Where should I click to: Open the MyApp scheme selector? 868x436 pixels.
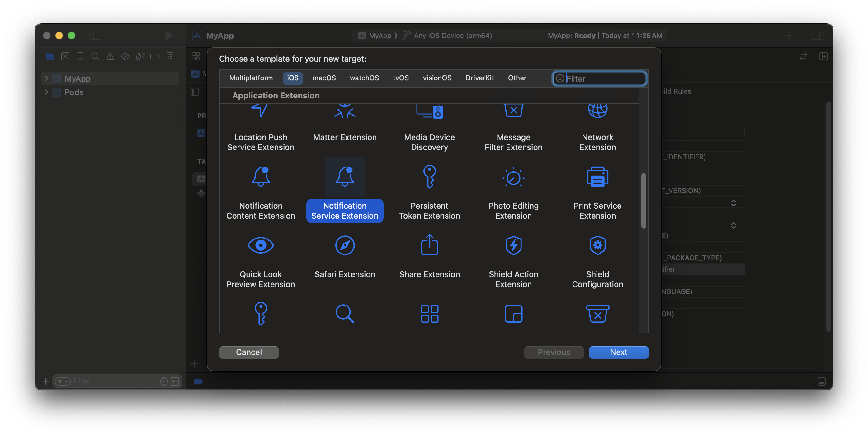point(375,36)
